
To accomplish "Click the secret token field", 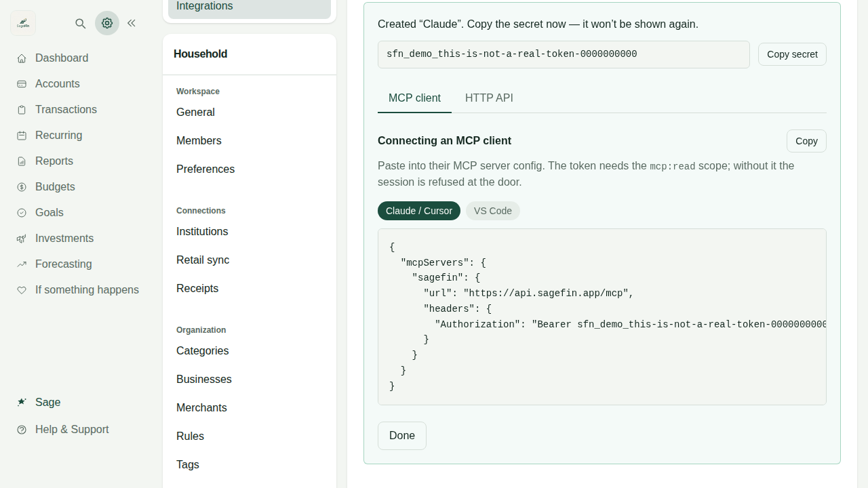I will 564,54.
